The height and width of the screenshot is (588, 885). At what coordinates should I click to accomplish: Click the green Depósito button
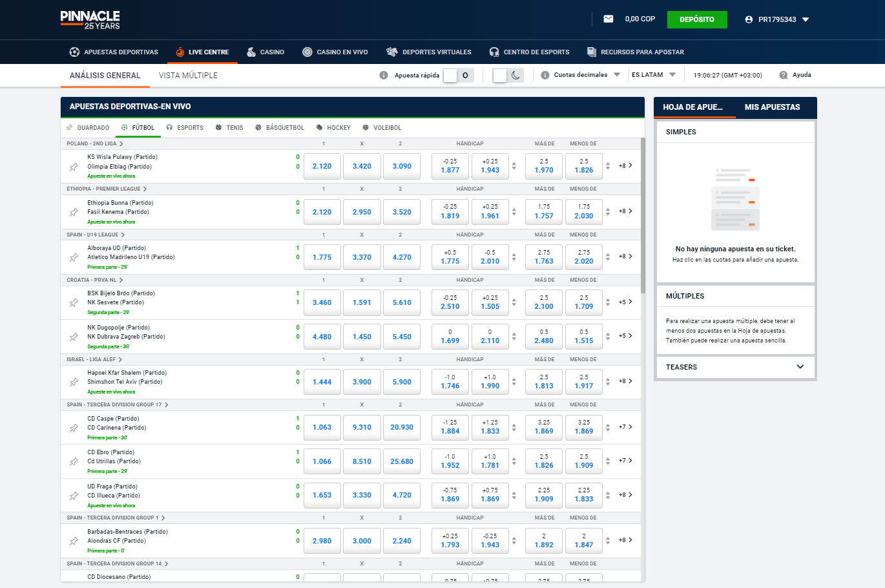coord(697,19)
